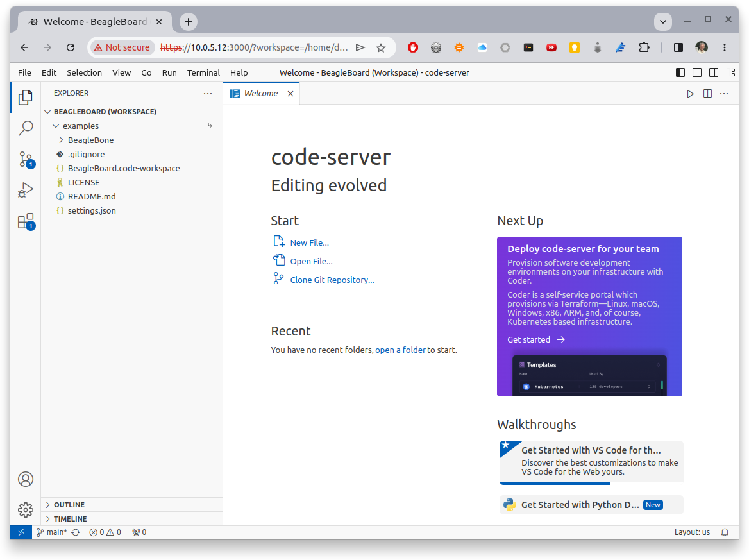Toggle the bottom panel layout button
Image resolution: width=749 pixels, height=560 pixels.
point(697,72)
